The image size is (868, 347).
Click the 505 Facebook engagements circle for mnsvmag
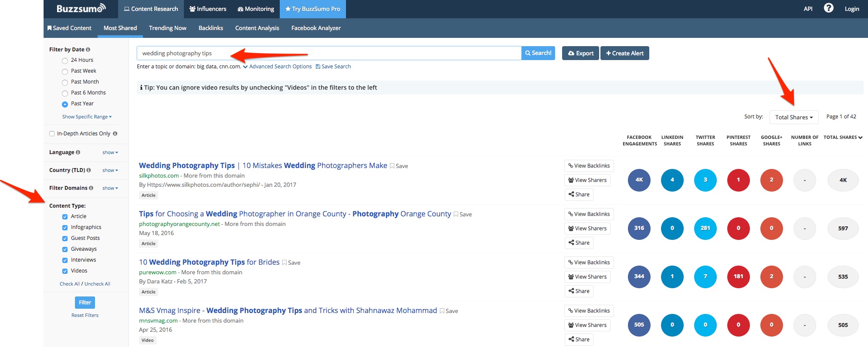(x=639, y=325)
